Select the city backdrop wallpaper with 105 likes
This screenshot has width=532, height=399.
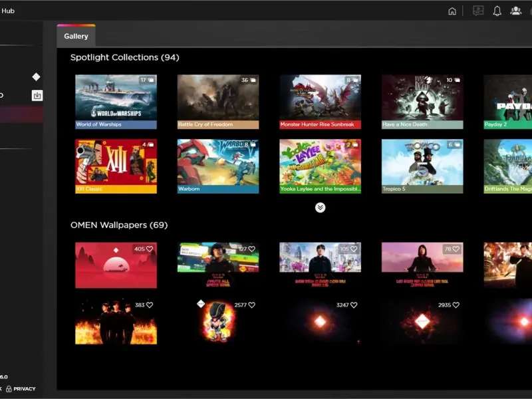[x=321, y=265]
